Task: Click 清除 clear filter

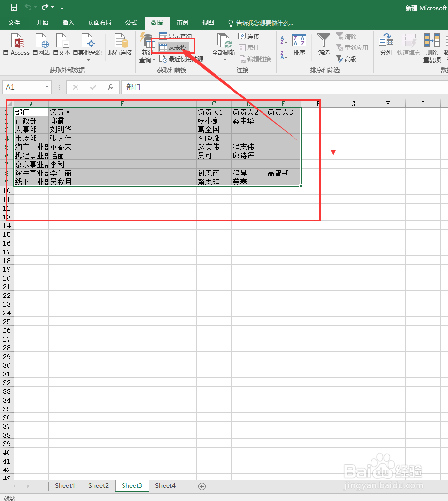Action: click(346, 36)
